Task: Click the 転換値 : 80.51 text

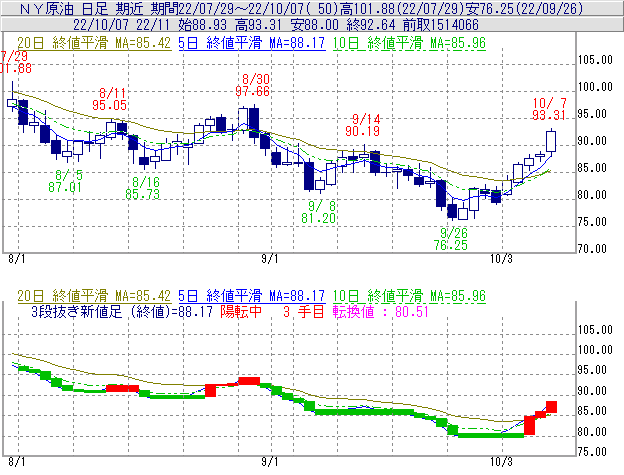Action: pyautogui.click(x=380, y=311)
